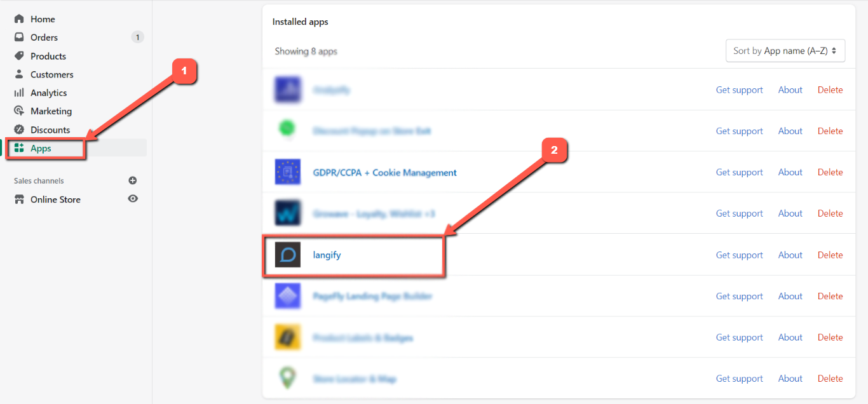This screenshot has width=868, height=404.
Task: Click the Online Store storefront icon
Action: point(19,199)
